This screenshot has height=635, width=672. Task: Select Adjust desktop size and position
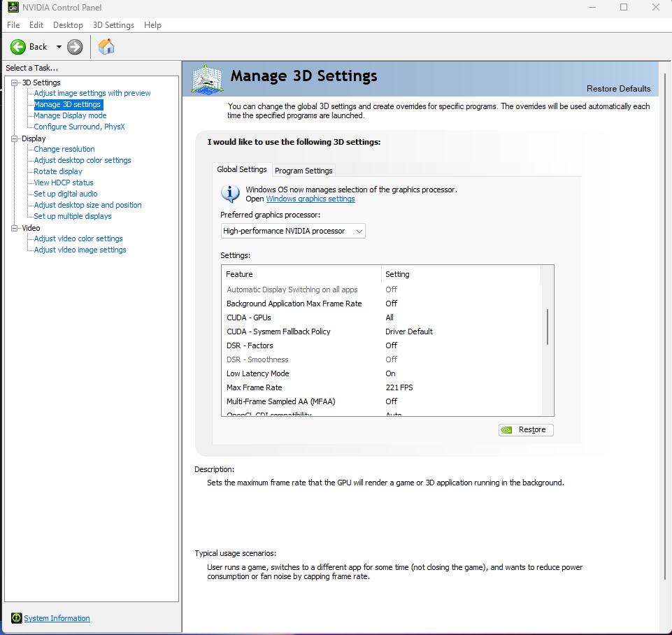point(87,205)
